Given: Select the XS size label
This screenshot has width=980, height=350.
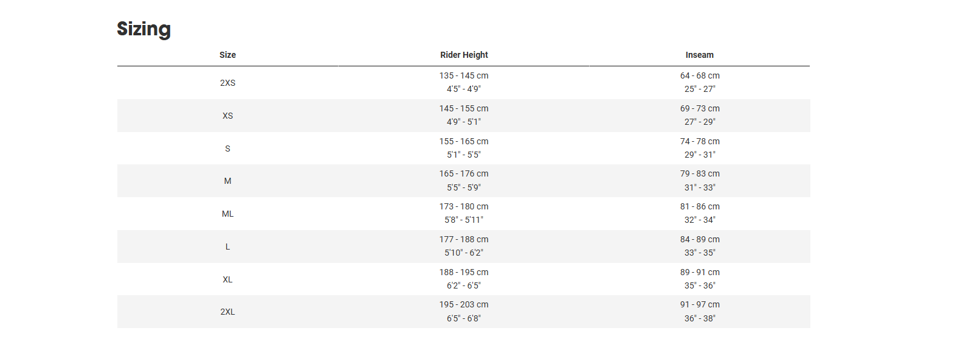Looking at the screenshot, I should point(227,116).
